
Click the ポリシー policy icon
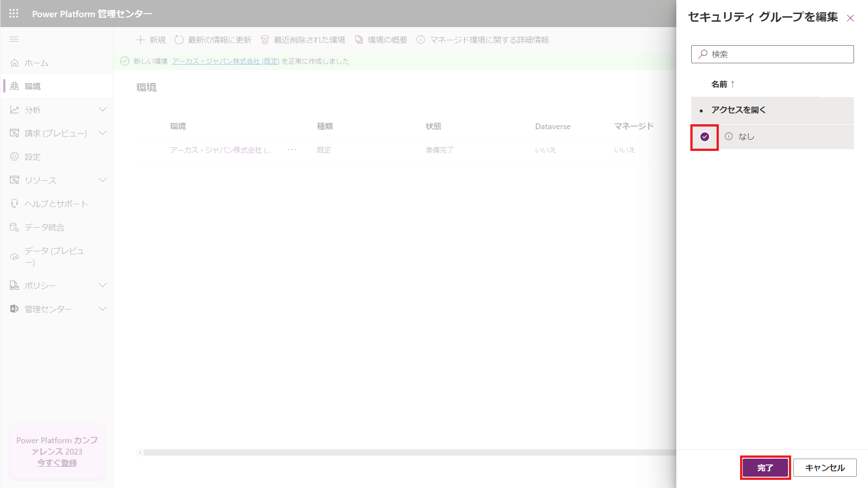(14, 286)
